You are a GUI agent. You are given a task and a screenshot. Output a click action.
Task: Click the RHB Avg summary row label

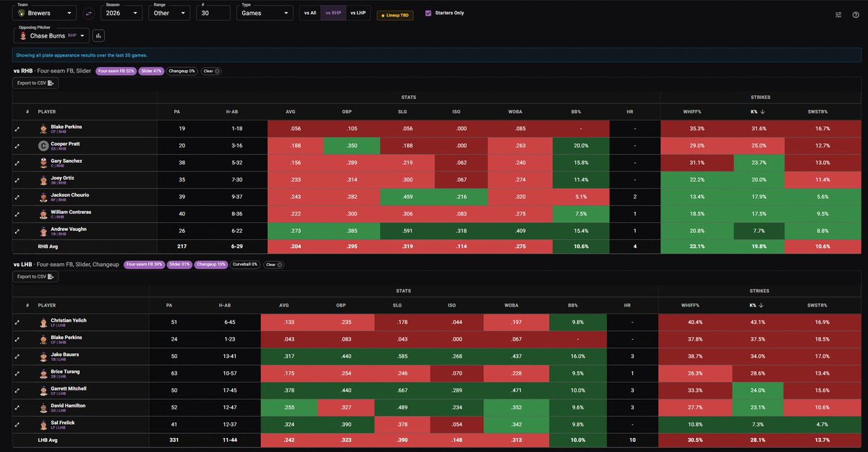(x=48, y=246)
